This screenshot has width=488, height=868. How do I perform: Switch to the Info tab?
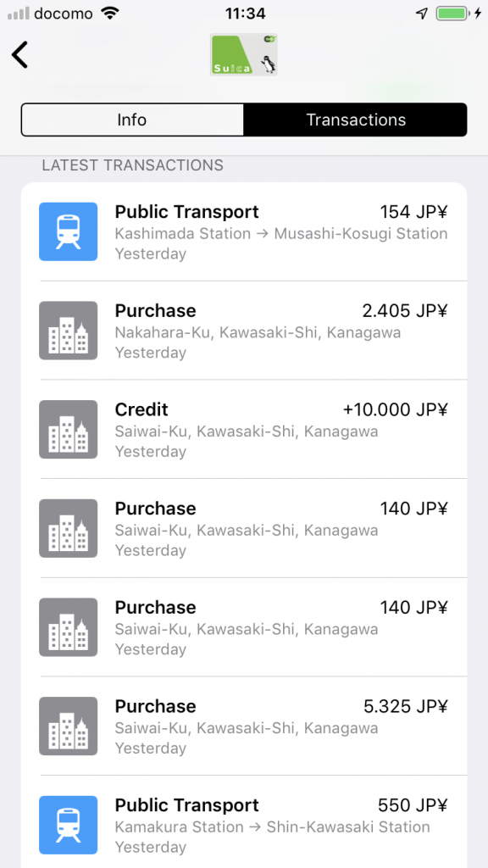(x=132, y=120)
